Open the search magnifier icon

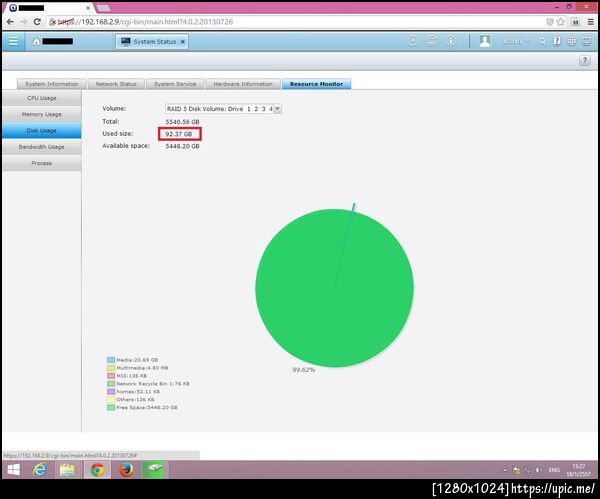[x=542, y=41]
